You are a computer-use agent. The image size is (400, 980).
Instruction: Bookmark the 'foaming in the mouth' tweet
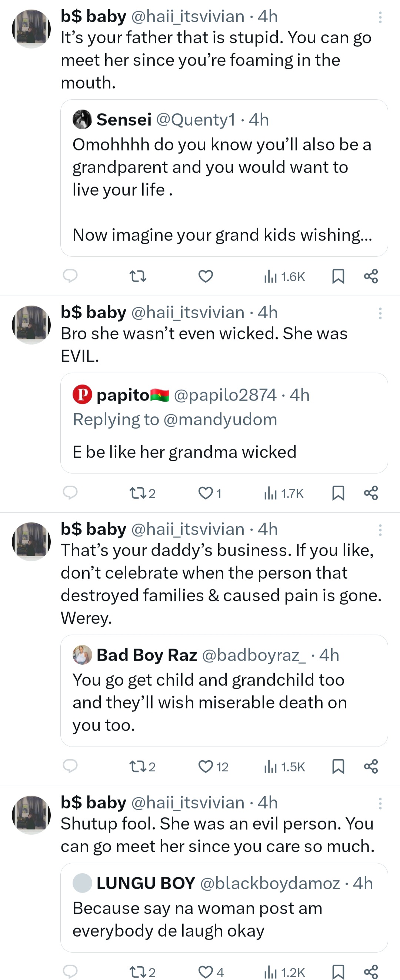[x=338, y=276]
